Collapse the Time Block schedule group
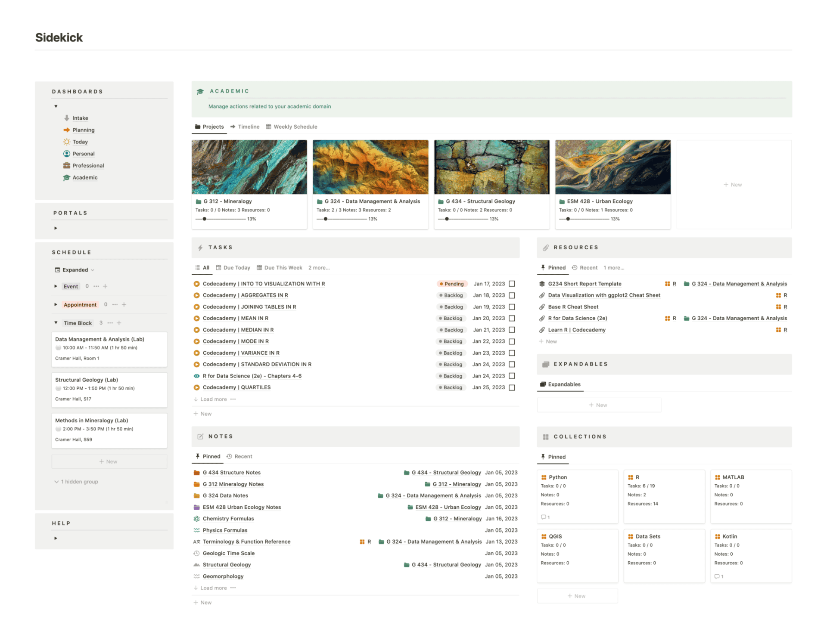The width and height of the screenshot is (827, 644). click(x=56, y=322)
